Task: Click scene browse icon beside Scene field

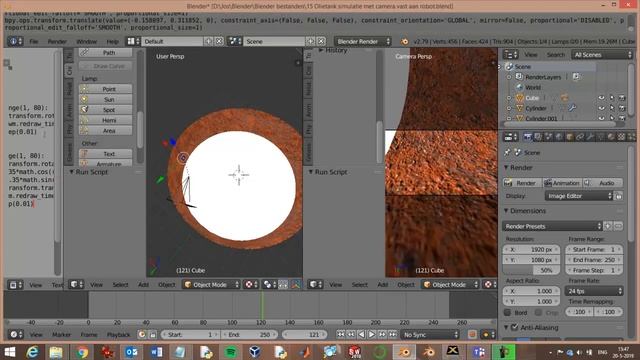Action: pos(235,41)
